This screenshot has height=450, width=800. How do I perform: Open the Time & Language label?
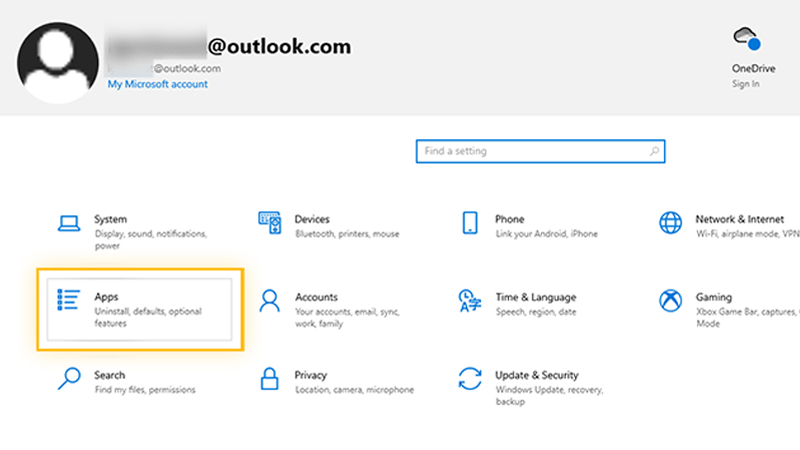tap(536, 297)
